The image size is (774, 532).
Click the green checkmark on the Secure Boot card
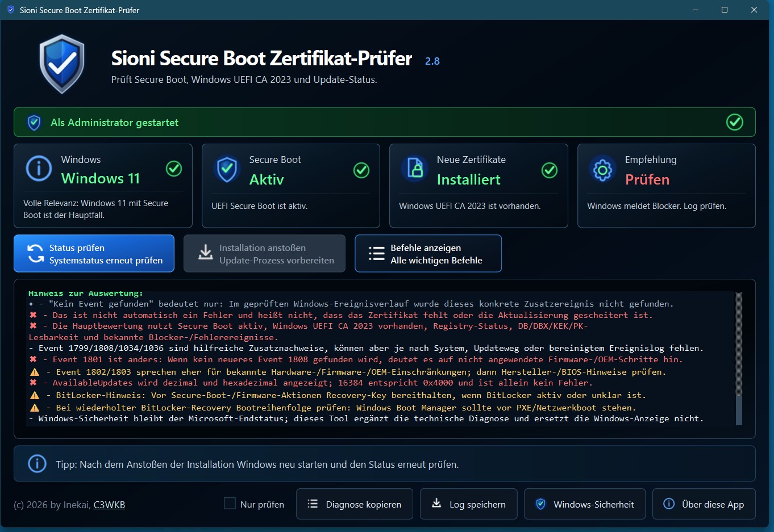(361, 170)
